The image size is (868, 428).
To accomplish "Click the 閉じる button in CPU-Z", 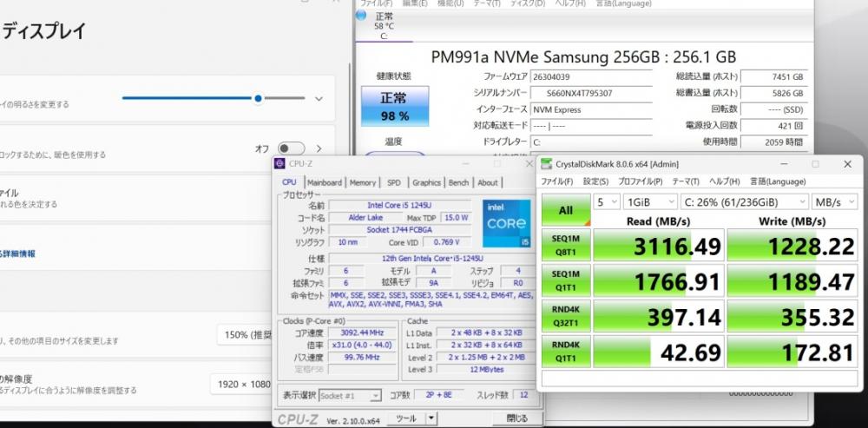I will (517, 418).
